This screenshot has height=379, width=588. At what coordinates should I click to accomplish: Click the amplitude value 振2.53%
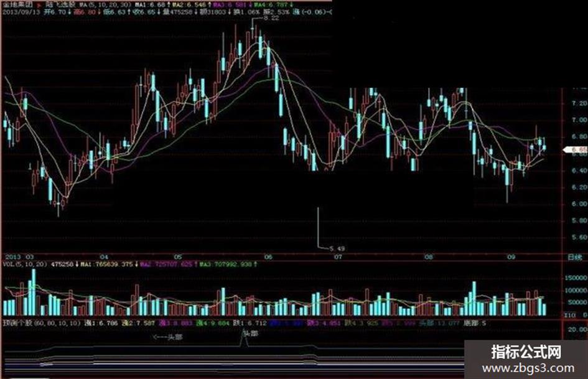tap(276, 12)
